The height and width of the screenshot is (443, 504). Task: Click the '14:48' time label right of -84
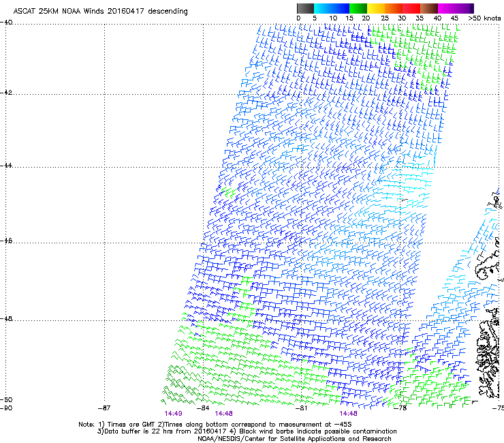click(223, 414)
